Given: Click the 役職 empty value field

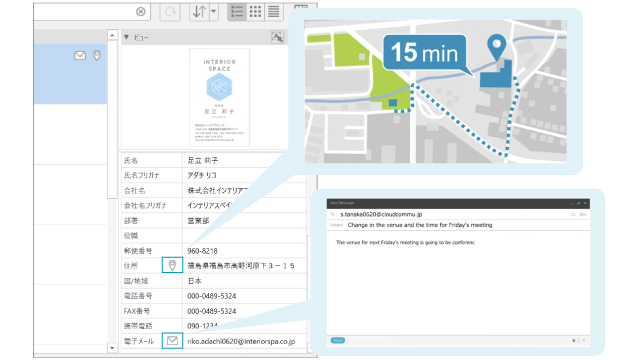Looking at the screenshot, I should click(x=244, y=236).
